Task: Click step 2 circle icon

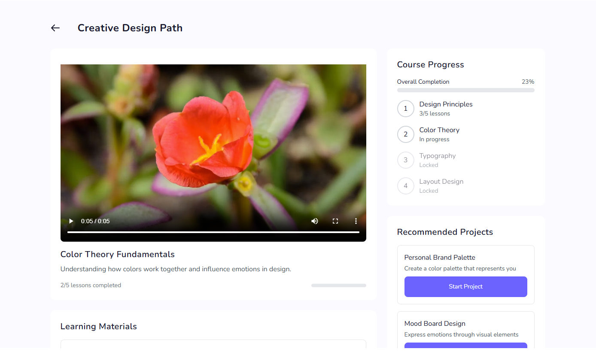Action: click(405, 134)
